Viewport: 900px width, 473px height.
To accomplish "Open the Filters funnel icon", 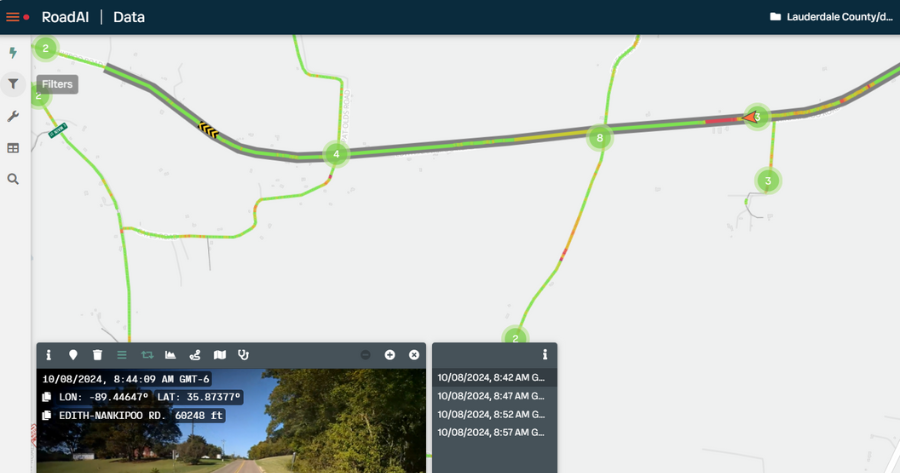I will tap(13, 84).
